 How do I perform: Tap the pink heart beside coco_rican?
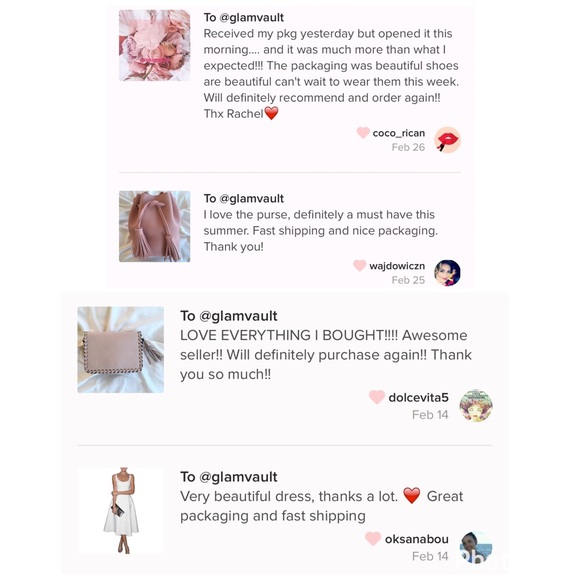[x=363, y=132]
